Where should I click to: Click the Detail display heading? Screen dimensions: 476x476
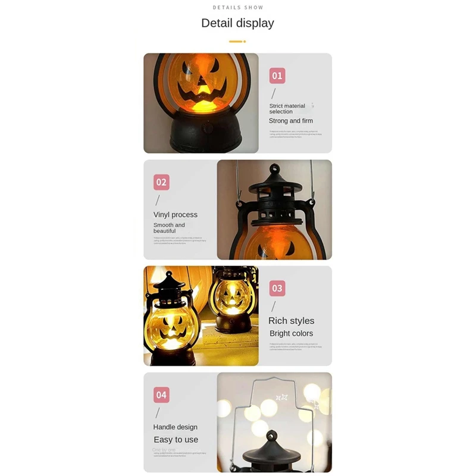(x=237, y=23)
